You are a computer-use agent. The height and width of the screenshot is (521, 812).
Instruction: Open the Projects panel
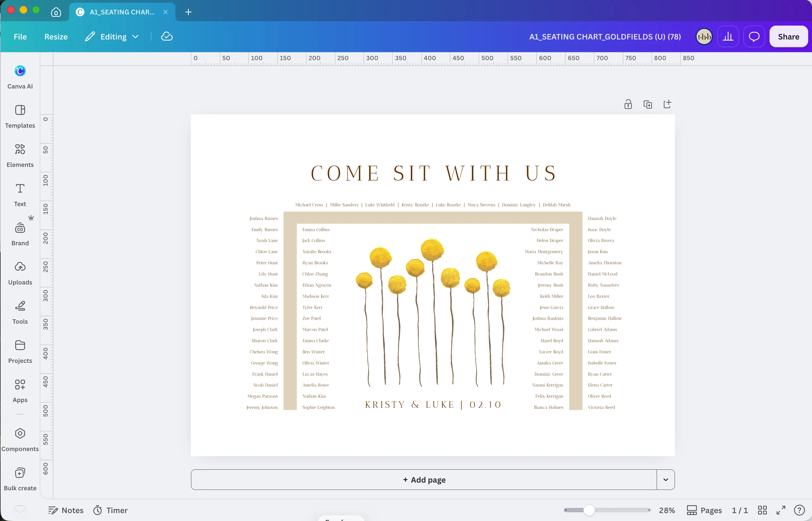coord(20,352)
